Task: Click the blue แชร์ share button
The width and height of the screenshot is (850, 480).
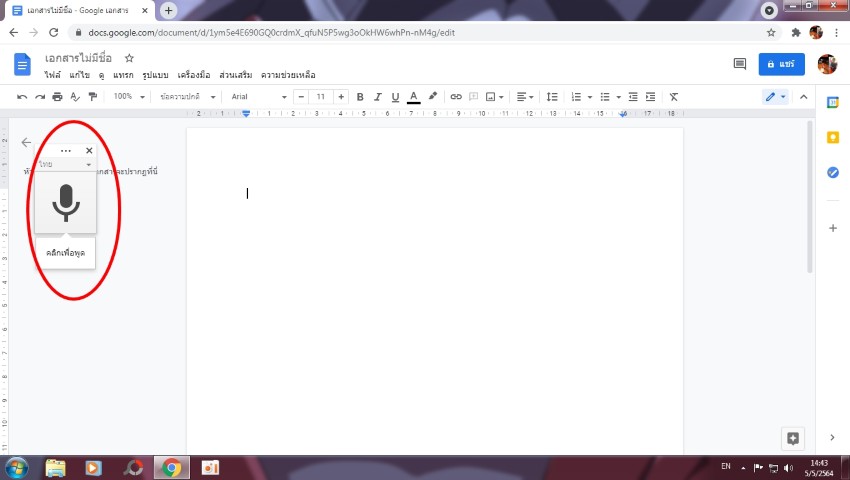Action: tap(781, 64)
